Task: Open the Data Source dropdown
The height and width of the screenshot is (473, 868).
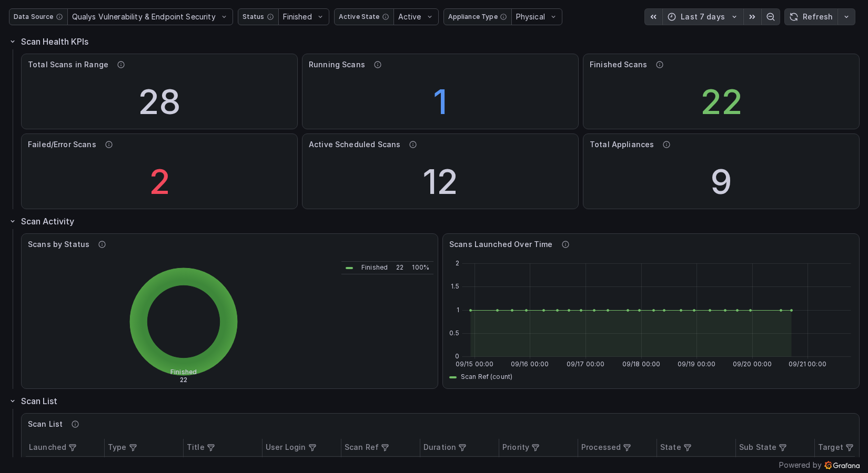Action: click(150, 17)
